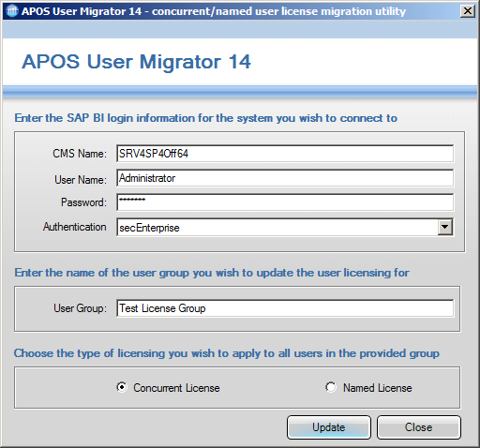Viewport: 480px width, 448px height.
Task: Click the User Group label
Action: pos(80,308)
